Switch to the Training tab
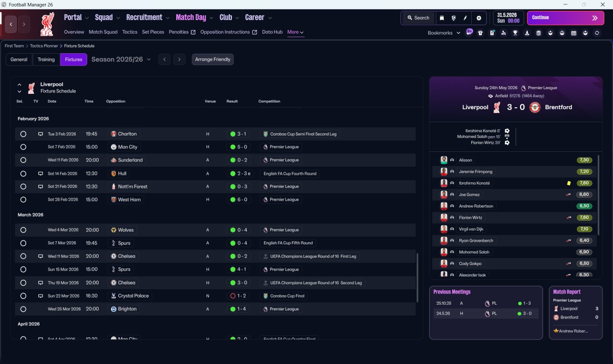The height and width of the screenshot is (364, 613). [46, 59]
